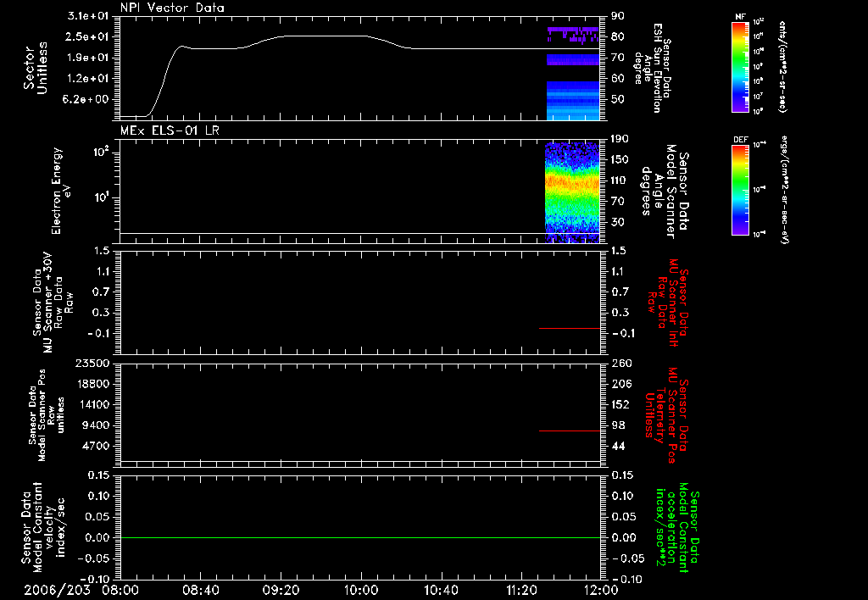868x600 pixels.
Task: Click the '44' telemetry tick value
Action: click(618, 446)
